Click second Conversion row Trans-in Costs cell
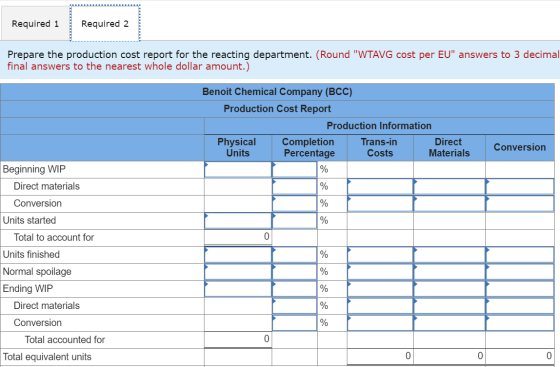Viewport: 560px width, 367px height. coord(380,323)
